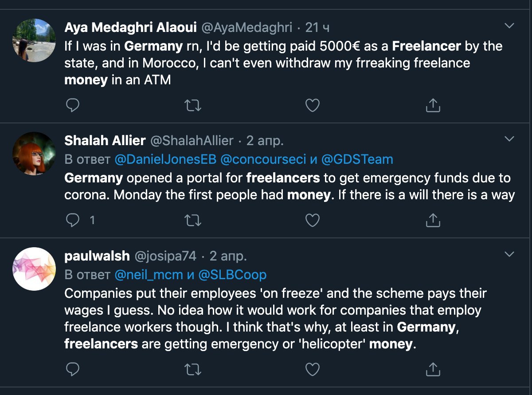Share paulwalsh's tweet

(x=433, y=369)
